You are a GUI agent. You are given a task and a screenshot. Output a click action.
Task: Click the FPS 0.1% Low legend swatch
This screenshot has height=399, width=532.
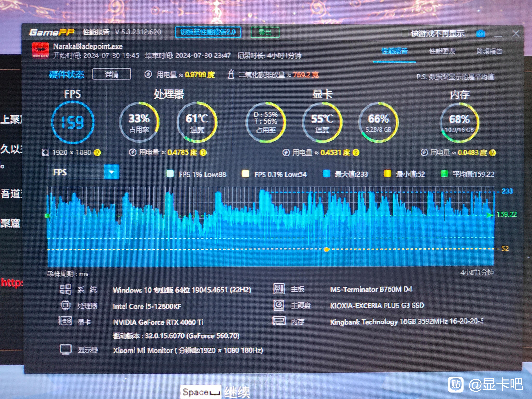click(x=245, y=174)
